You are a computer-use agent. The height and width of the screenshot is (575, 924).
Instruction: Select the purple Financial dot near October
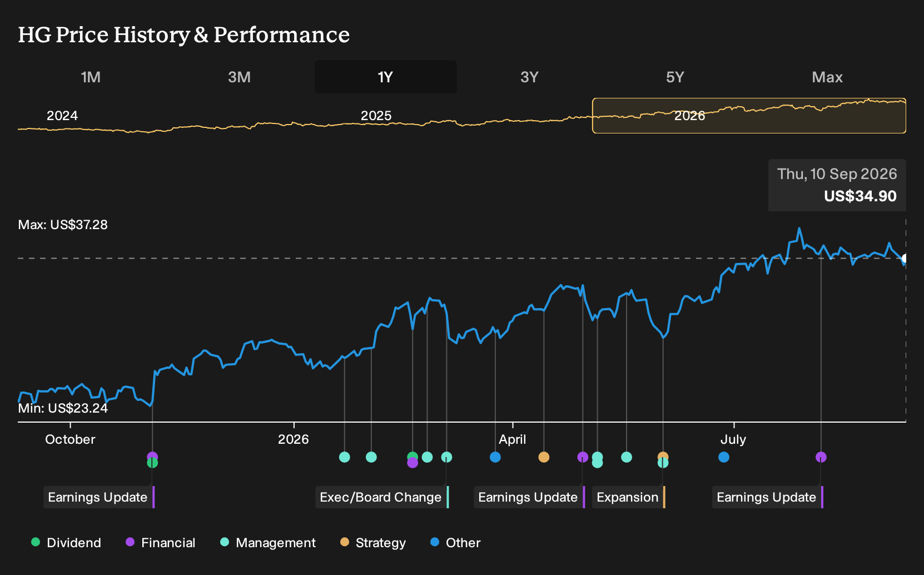(152, 457)
